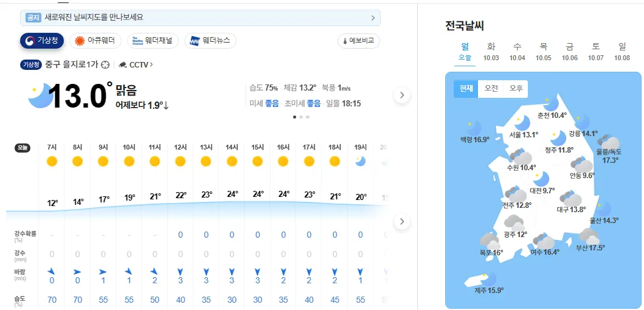
Task: Select the 웨더뉴스 provider
Action: coord(210,41)
